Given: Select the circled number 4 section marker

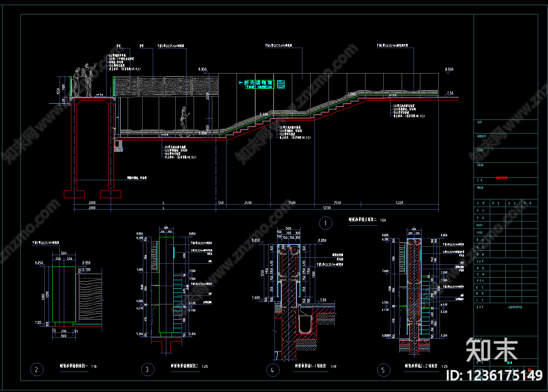Looking at the screenshot, I should coord(272,370).
